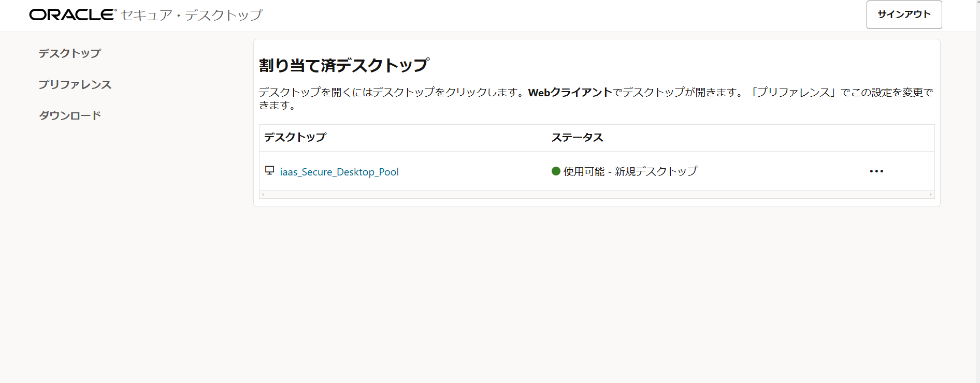Open プリファレンス in the left navigation
The width and height of the screenshot is (980, 383).
coord(75,84)
